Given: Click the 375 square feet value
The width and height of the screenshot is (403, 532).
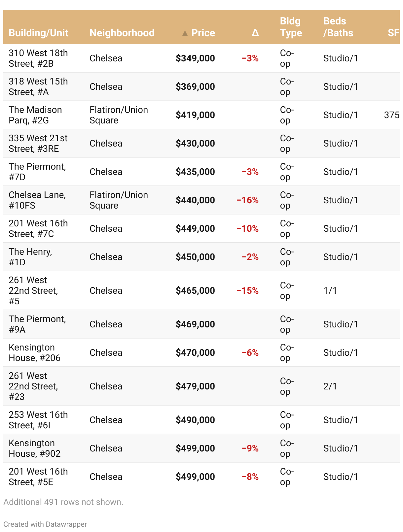Looking at the screenshot, I should 391,115.
